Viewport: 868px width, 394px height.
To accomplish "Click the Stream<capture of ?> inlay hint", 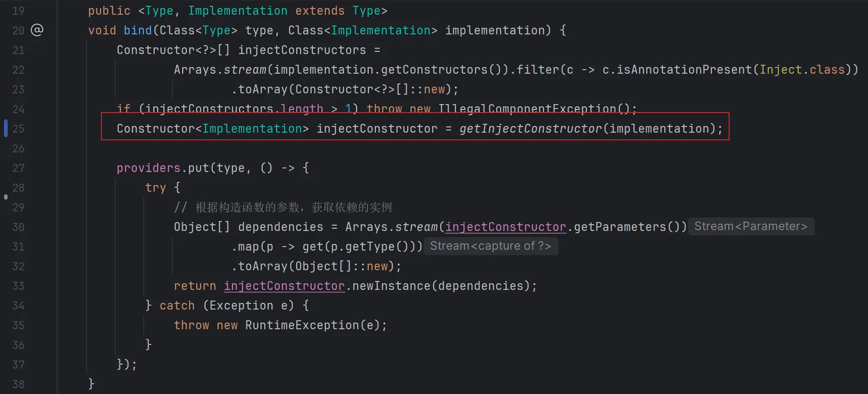I will (x=490, y=246).
